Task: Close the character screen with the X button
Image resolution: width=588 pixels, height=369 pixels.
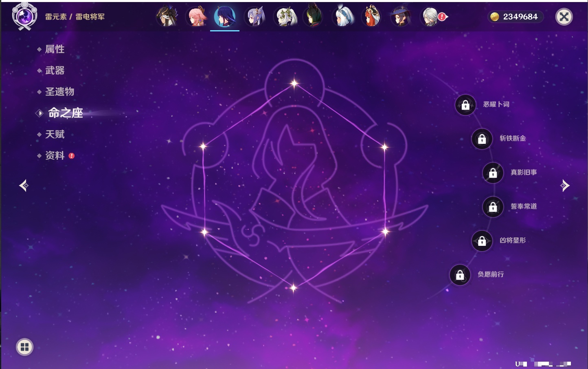Action: tap(564, 17)
